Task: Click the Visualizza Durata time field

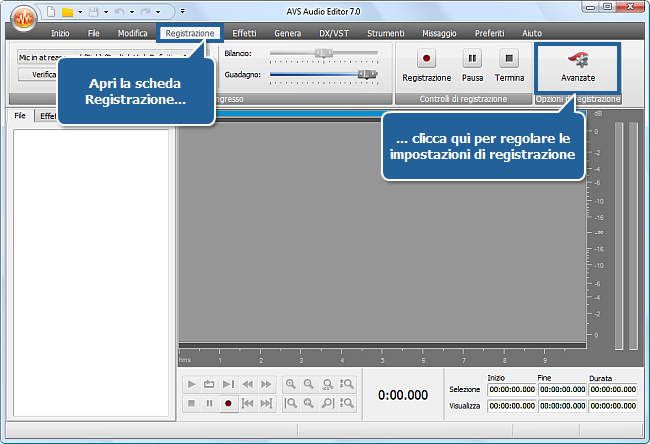Action: pos(613,406)
